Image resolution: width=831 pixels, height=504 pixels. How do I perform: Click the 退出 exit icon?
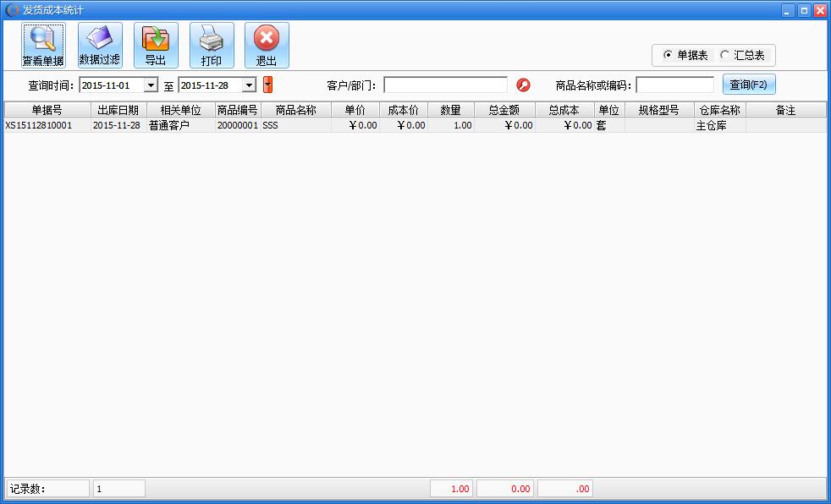267,45
